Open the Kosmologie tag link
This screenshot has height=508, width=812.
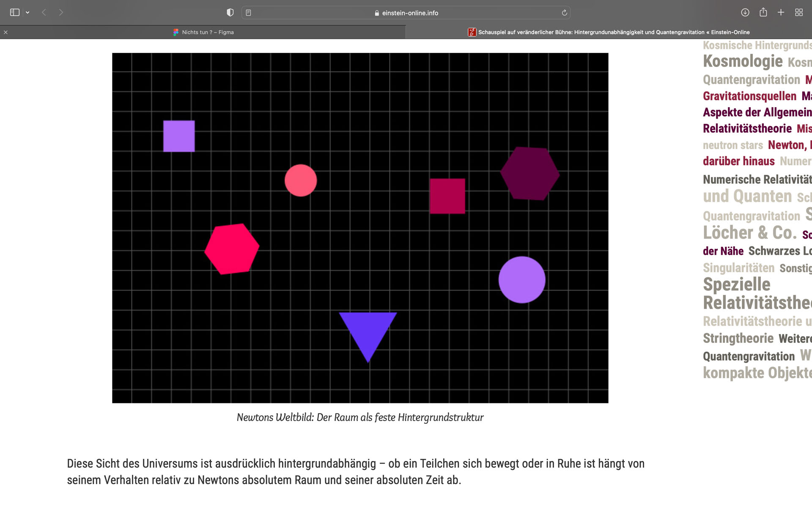coord(743,61)
